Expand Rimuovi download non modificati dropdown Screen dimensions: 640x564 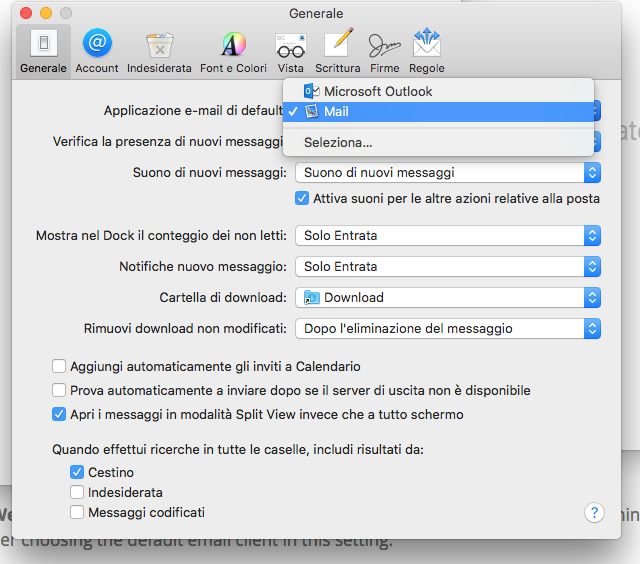pos(448,329)
